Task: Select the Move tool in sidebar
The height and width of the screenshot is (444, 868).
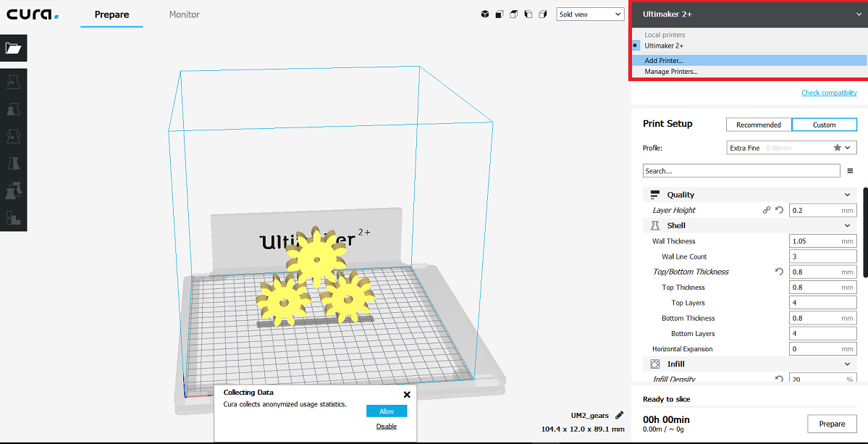Action: click(13, 83)
